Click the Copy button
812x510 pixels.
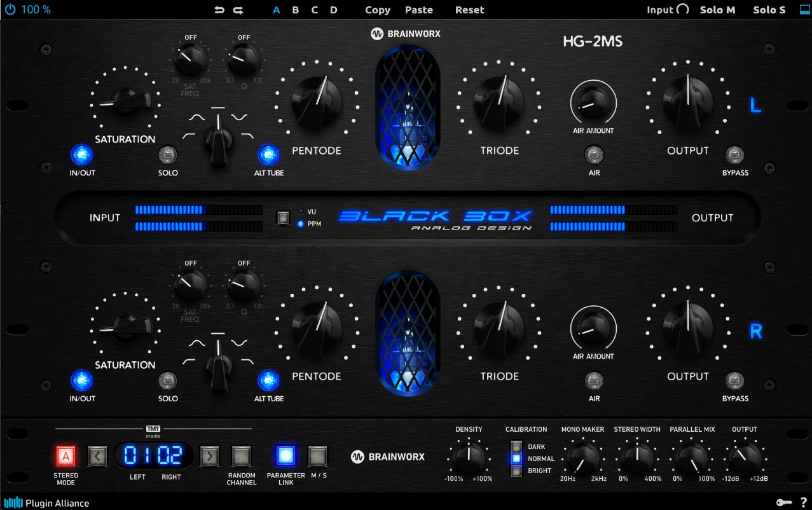point(378,10)
